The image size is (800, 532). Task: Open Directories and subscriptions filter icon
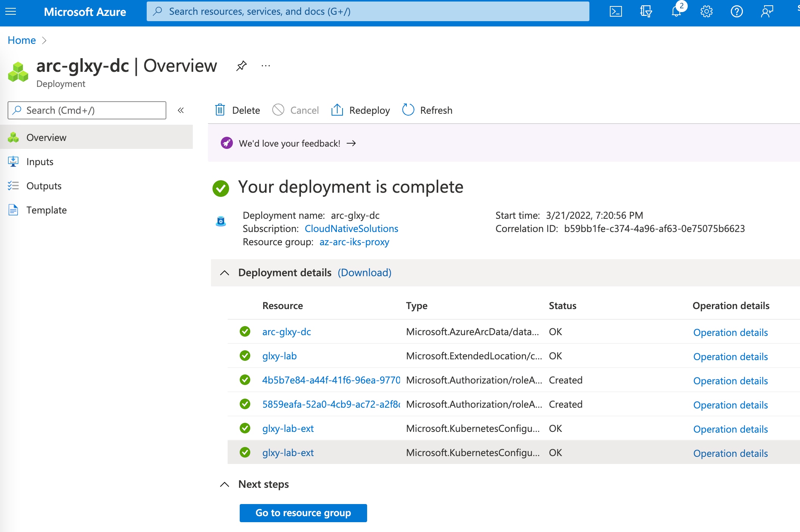click(646, 12)
